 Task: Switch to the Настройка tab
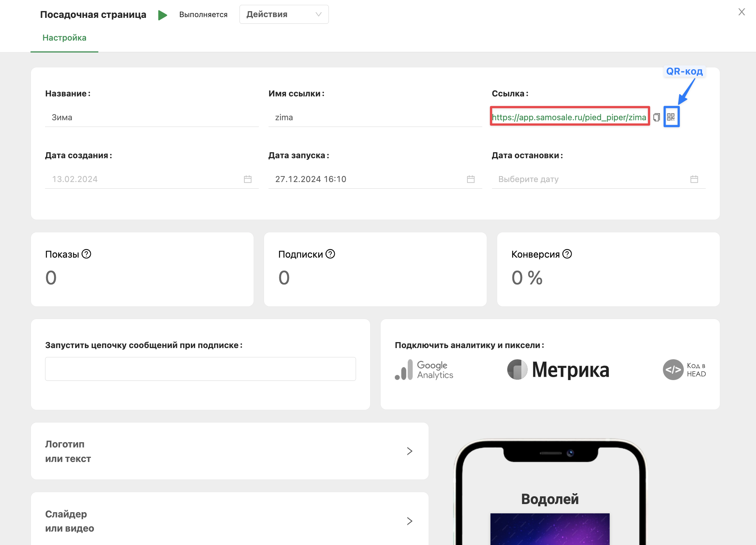click(64, 38)
